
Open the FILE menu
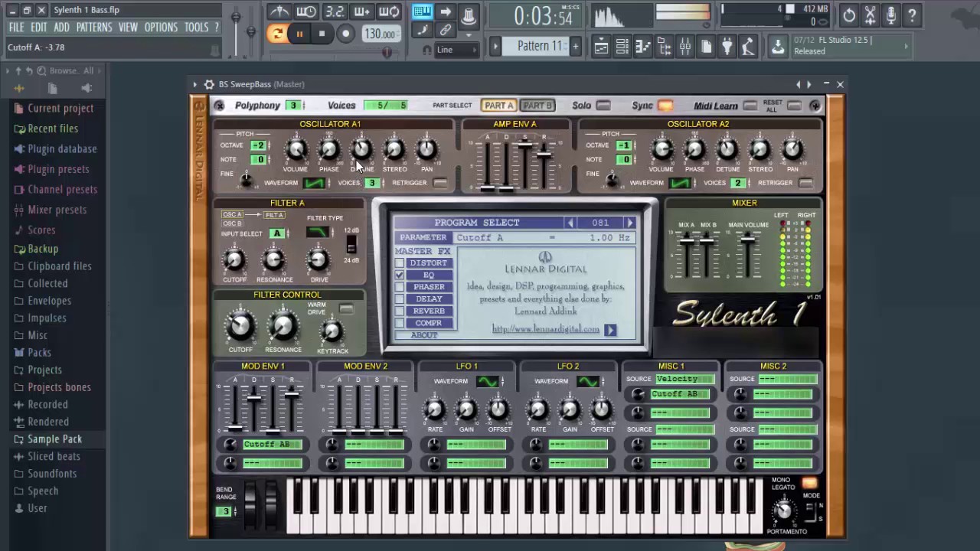[16, 28]
